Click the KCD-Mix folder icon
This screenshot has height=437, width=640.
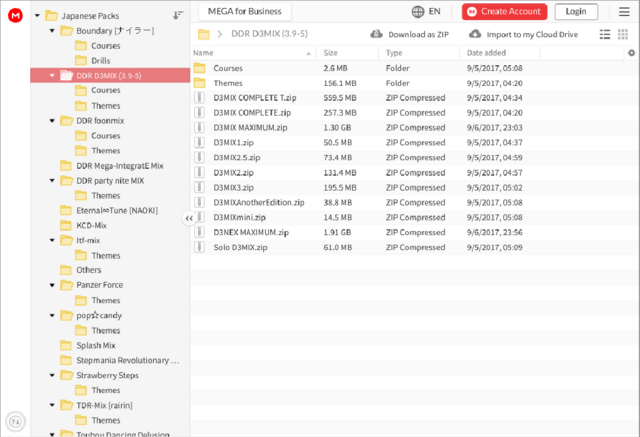coord(66,225)
